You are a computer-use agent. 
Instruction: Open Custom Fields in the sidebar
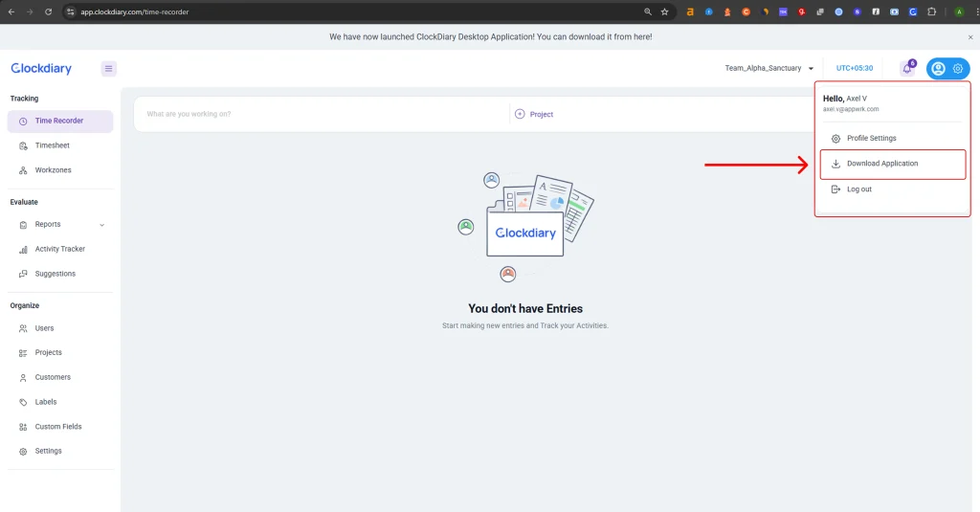click(x=60, y=427)
